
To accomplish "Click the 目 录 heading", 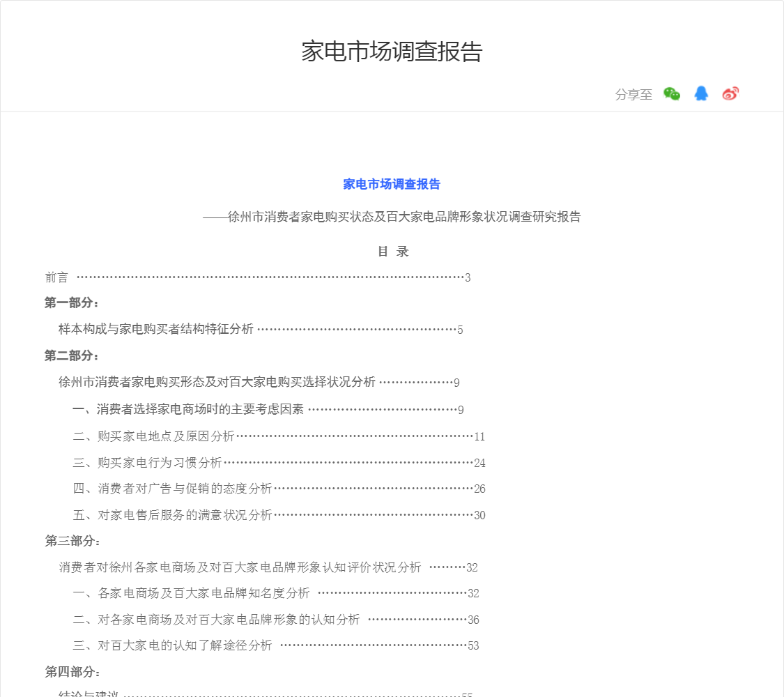I will click(393, 252).
